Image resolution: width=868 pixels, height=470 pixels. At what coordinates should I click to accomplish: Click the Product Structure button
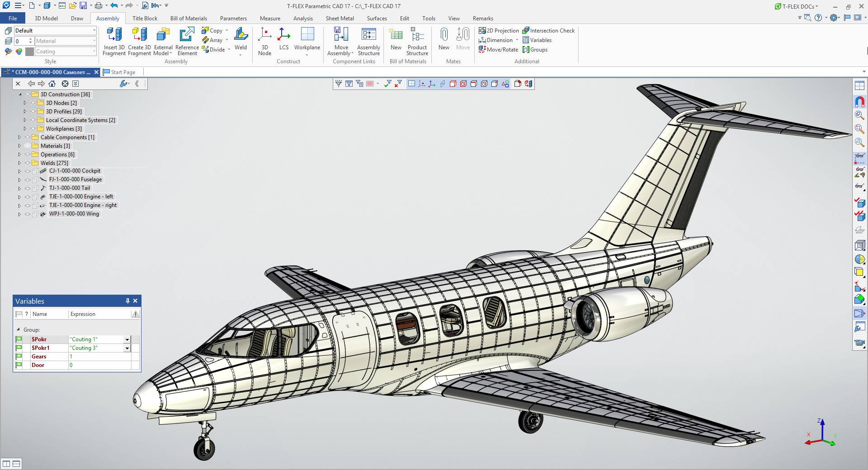click(417, 41)
